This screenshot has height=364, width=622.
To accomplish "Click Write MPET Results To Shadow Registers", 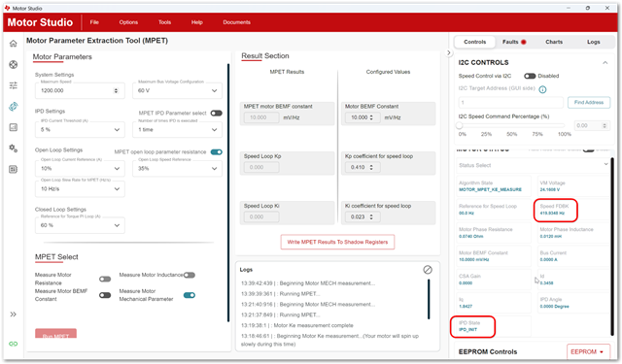I will (x=337, y=242).
